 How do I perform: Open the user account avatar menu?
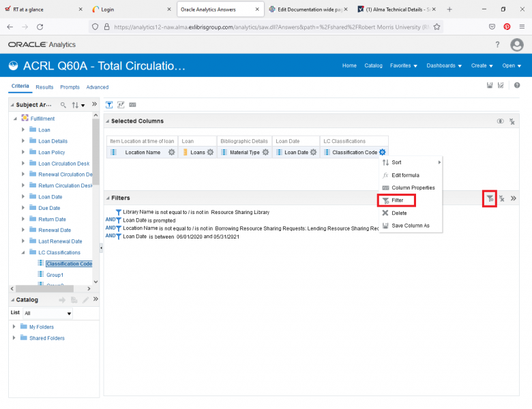(x=517, y=45)
